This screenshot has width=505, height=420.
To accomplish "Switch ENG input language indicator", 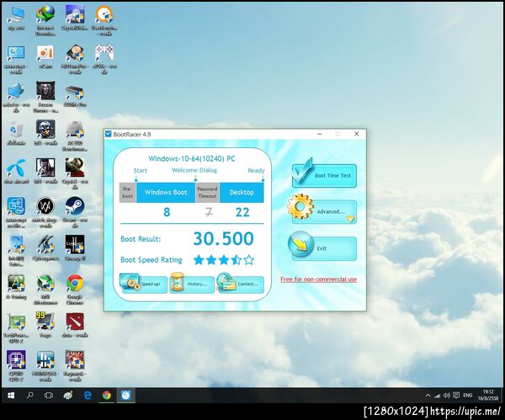I will (x=468, y=396).
